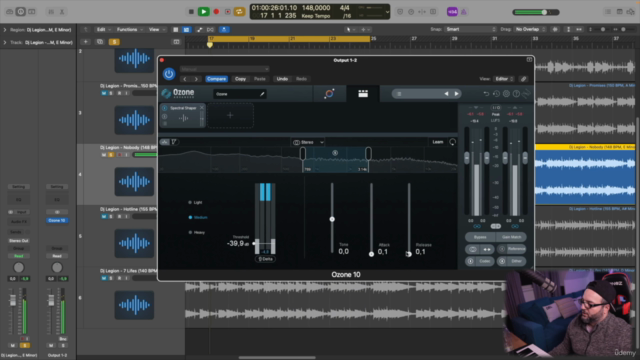This screenshot has width=640, height=360.
Task: Open the Library icon in control bar
Action: [x=9, y=12]
